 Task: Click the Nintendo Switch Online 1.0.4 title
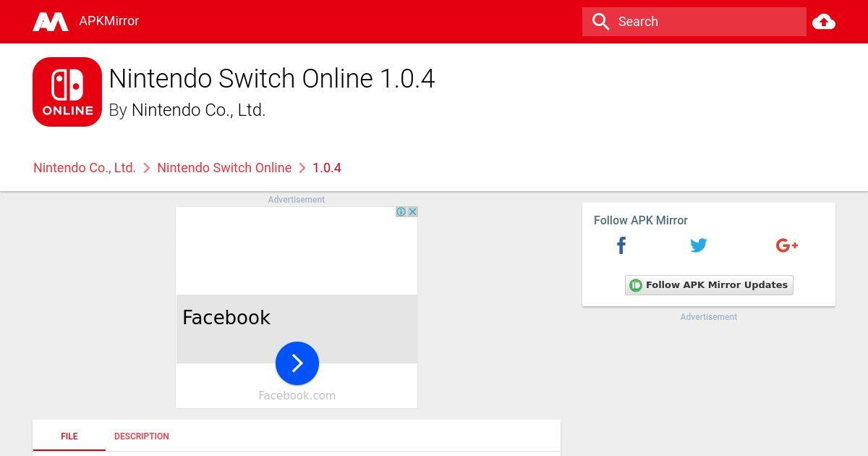[272, 78]
